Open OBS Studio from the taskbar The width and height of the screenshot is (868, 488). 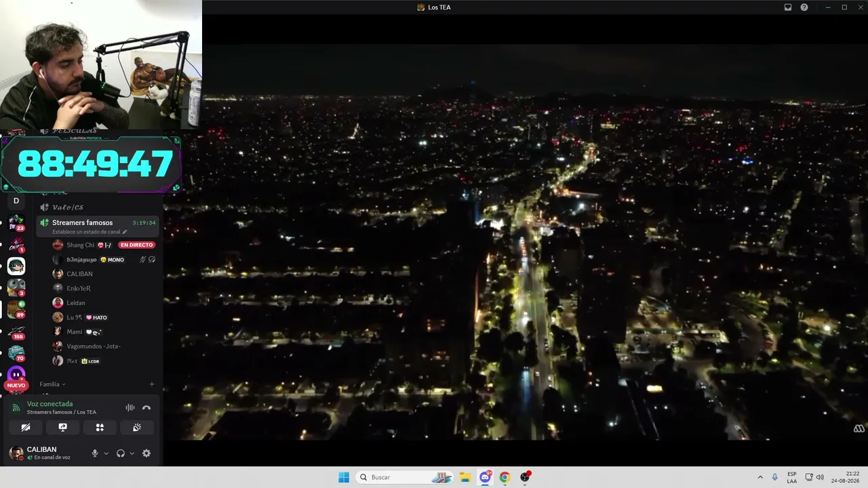[525, 477]
